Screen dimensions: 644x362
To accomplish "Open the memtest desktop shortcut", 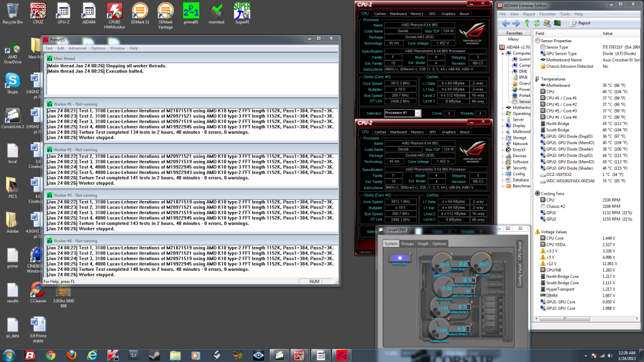I will coord(216,14).
